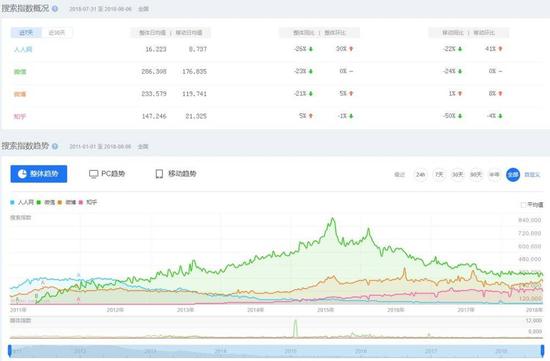This screenshot has width=550, height=361.
Task: Open the 自定义 custom date range
Action: 532,174
